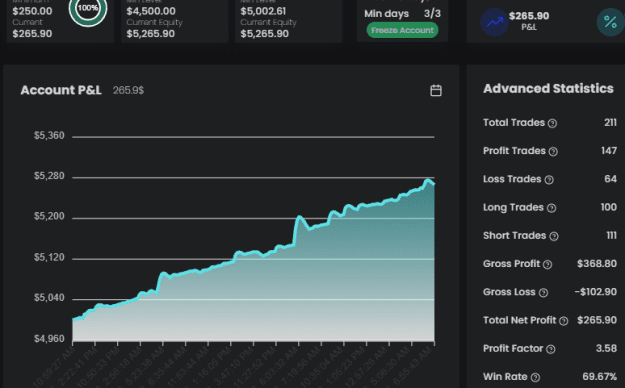The image size is (625, 388).
Task: Click the Account P&L heading
Action: pos(61,90)
